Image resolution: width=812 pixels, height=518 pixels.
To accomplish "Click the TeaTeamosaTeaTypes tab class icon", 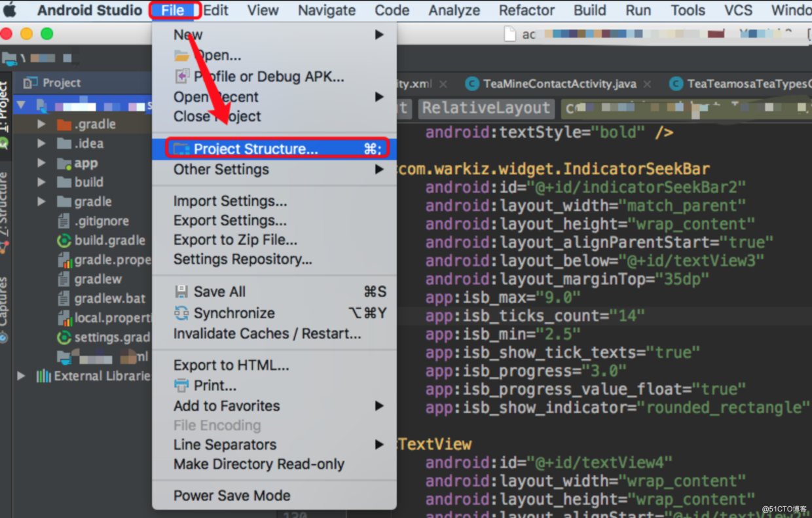I will 676,84.
